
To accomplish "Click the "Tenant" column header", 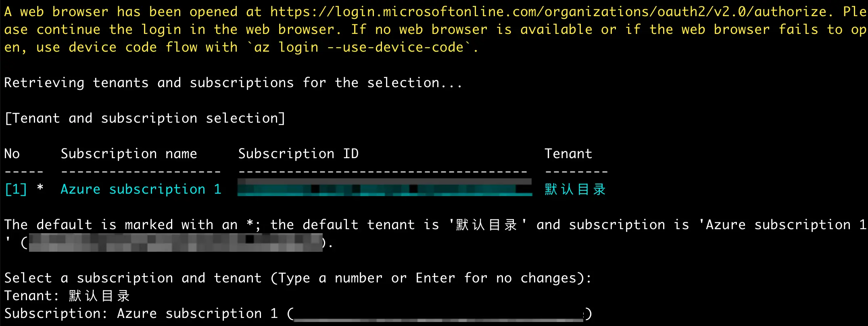I will (x=568, y=154).
